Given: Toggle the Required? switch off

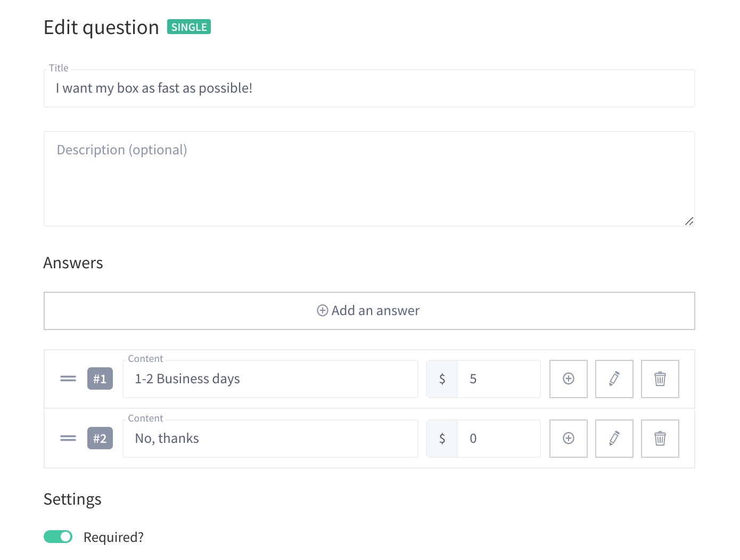Looking at the screenshot, I should 58,537.
